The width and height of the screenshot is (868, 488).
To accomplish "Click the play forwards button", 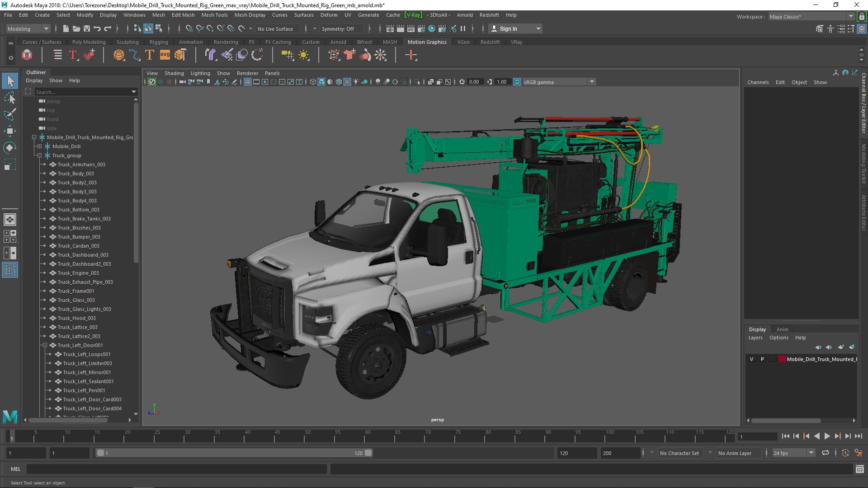I will 827,436.
